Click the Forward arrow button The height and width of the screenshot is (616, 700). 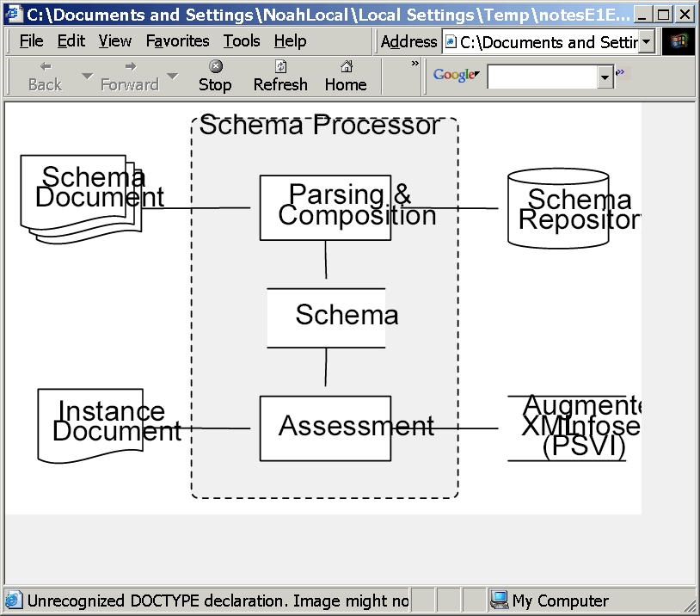tap(129, 76)
